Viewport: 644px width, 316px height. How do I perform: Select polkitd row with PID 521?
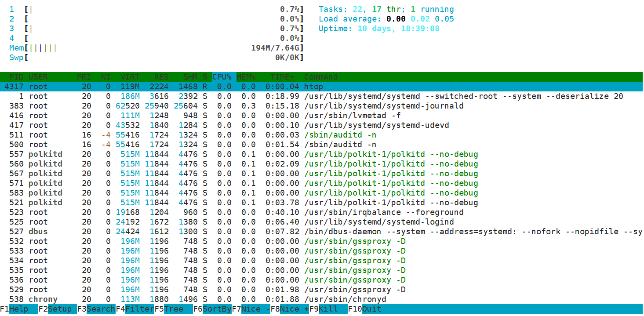(x=321, y=203)
